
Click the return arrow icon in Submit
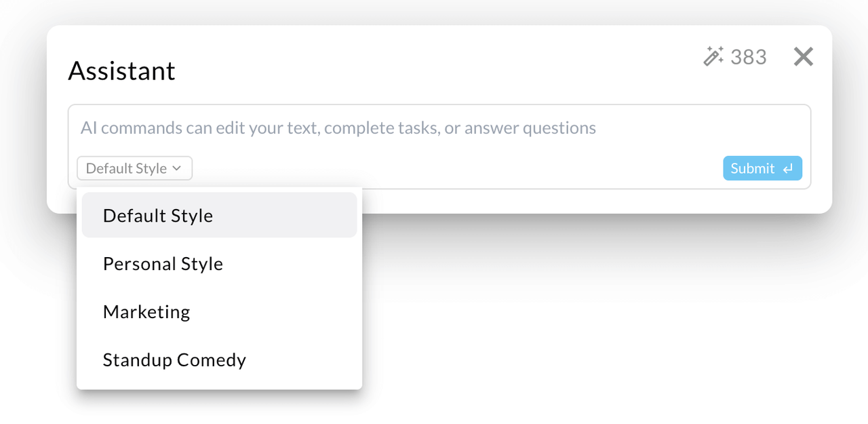(x=787, y=169)
